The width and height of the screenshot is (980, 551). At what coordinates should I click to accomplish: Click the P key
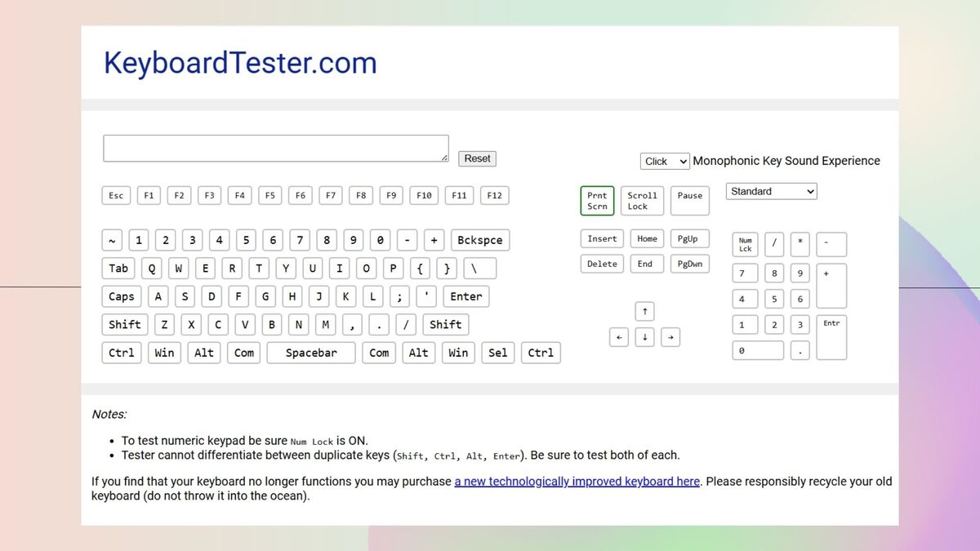coord(393,268)
